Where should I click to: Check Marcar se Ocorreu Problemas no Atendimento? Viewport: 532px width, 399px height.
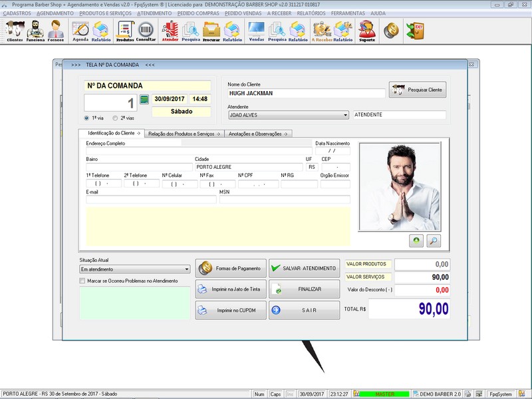82,281
